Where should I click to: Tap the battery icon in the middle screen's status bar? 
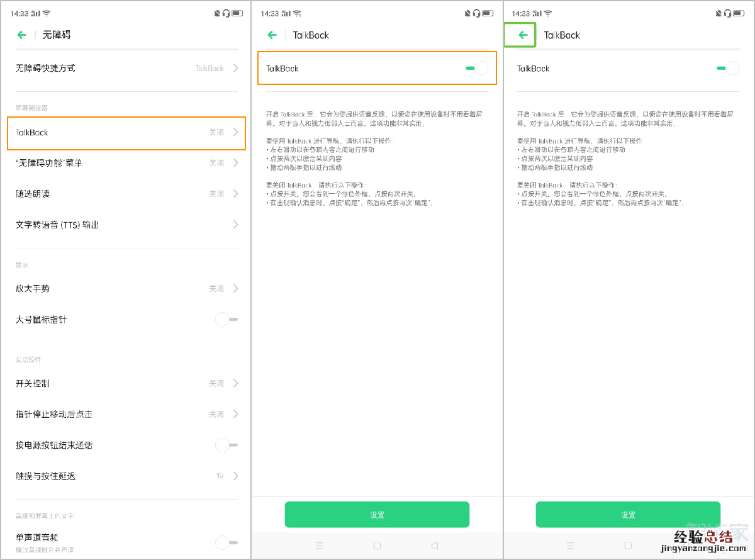click(488, 13)
